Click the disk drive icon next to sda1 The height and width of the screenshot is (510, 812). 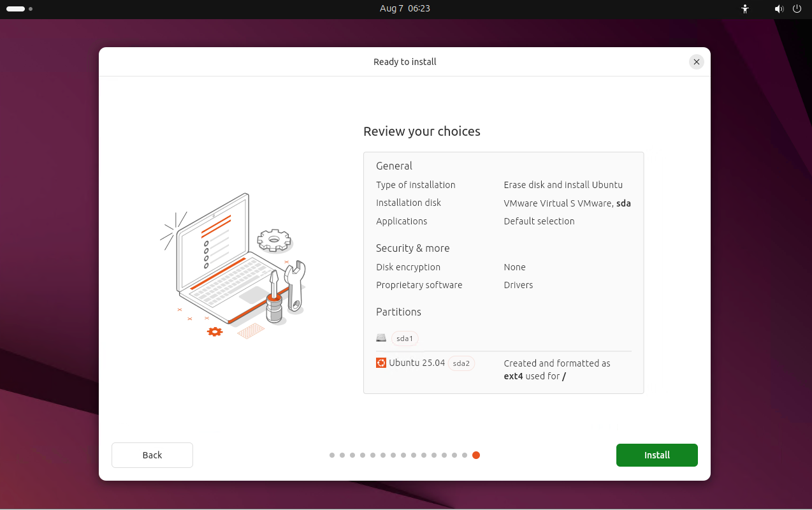[381, 338]
